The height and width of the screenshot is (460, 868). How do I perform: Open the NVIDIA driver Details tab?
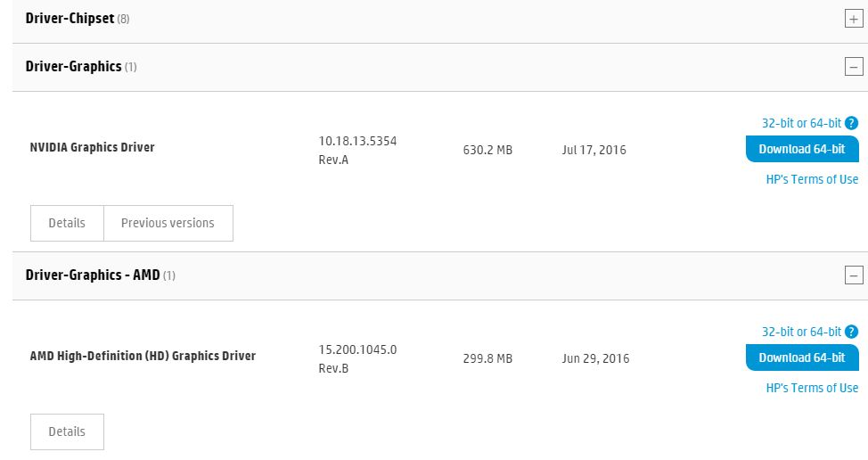point(67,223)
